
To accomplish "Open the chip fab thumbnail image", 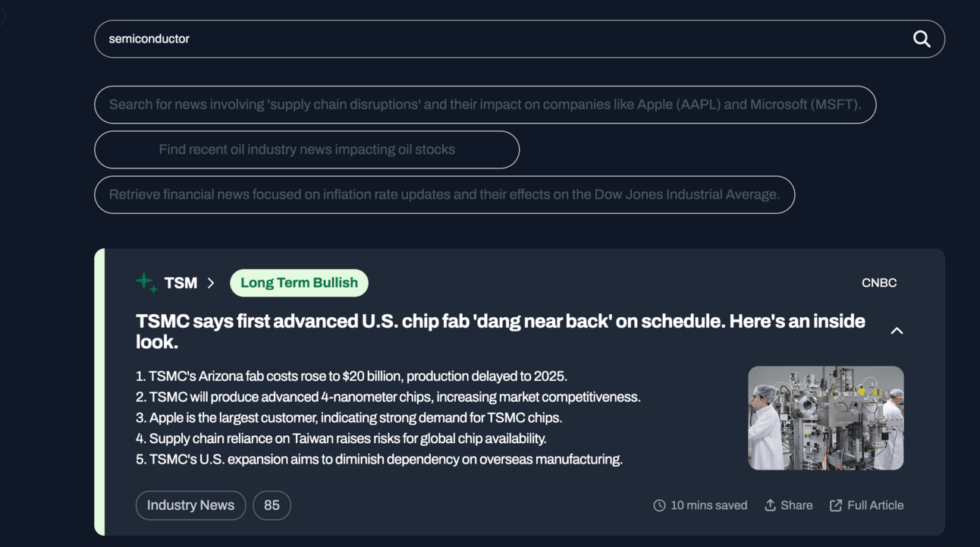I will [x=826, y=418].
